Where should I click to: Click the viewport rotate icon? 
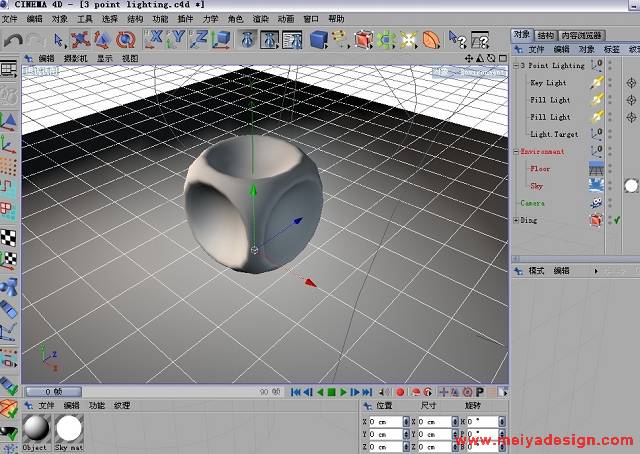pos(491,58)
